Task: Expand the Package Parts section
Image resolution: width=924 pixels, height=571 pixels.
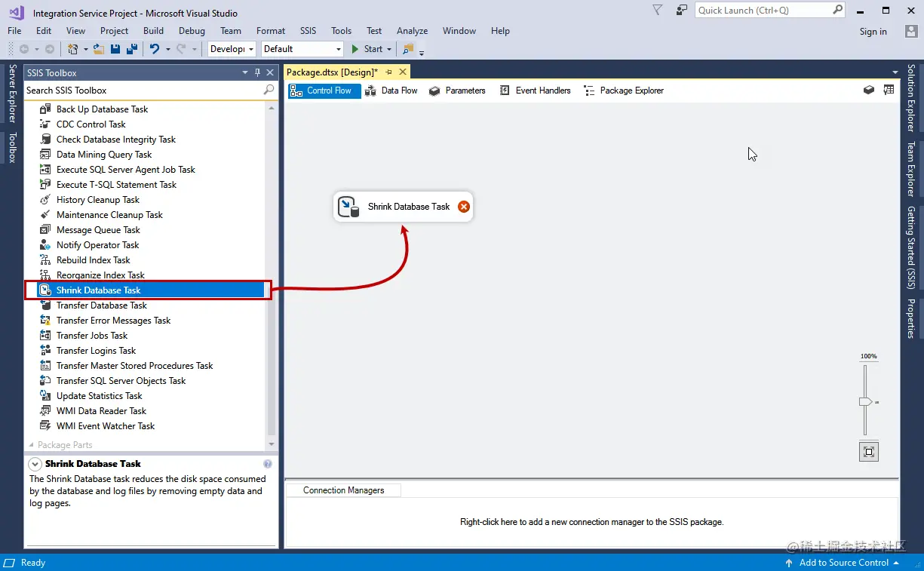Action: point(32,445)
